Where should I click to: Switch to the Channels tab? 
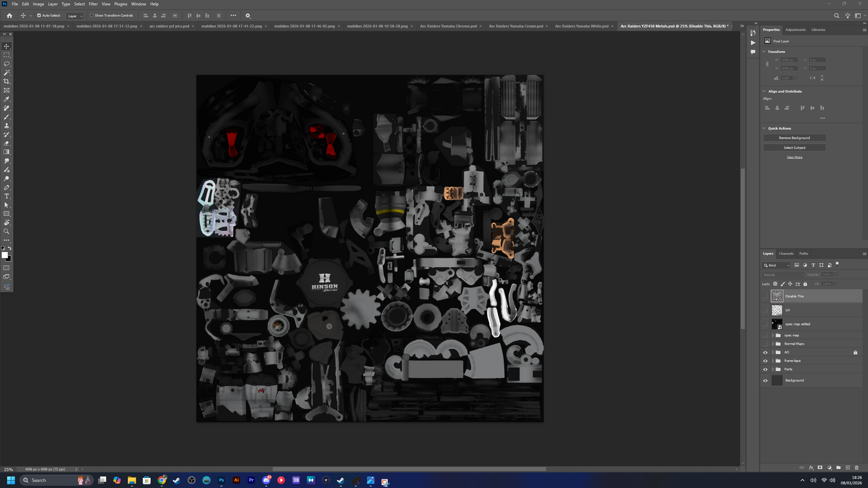pyautogui.click(x=786, y=254)
